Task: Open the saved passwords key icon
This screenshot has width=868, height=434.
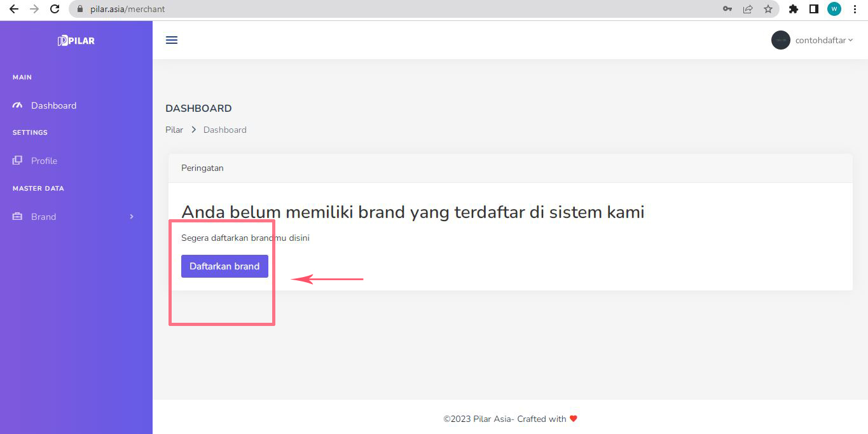Action: 727,9
